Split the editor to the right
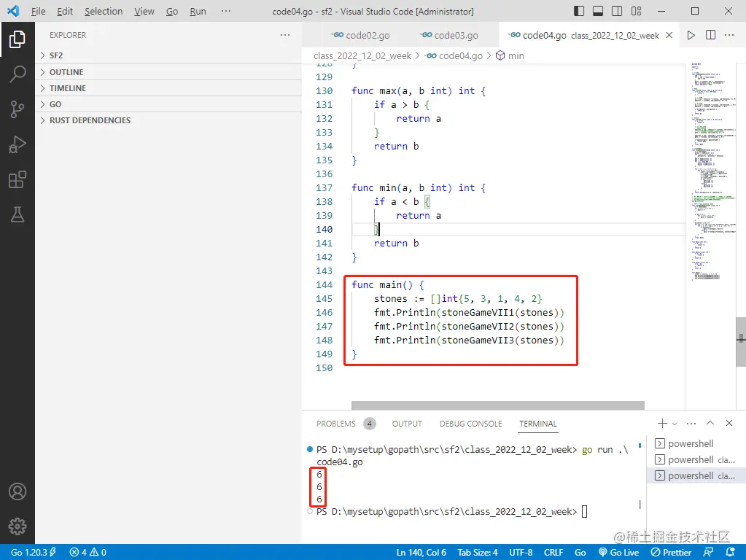746x560 pixels. pos(710,35)
